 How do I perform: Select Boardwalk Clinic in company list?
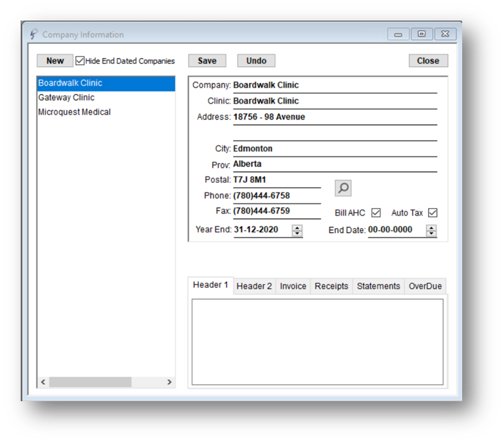click(x=106, y=83)
